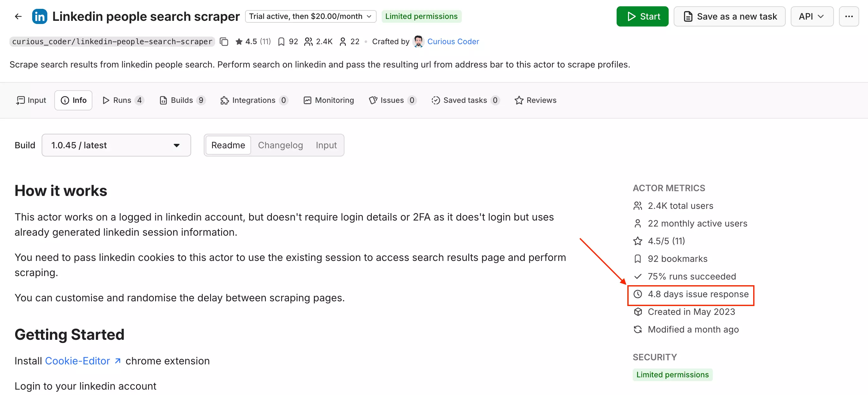The image size is (868, 395).
Task: Click the clock icon by issue response
Action: 637,294
